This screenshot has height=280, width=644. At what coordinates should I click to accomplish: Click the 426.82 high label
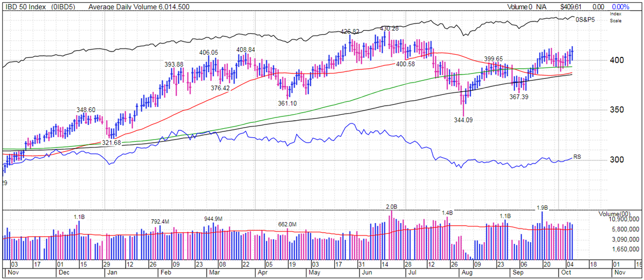pyautogui.click(x=350, y=32)
